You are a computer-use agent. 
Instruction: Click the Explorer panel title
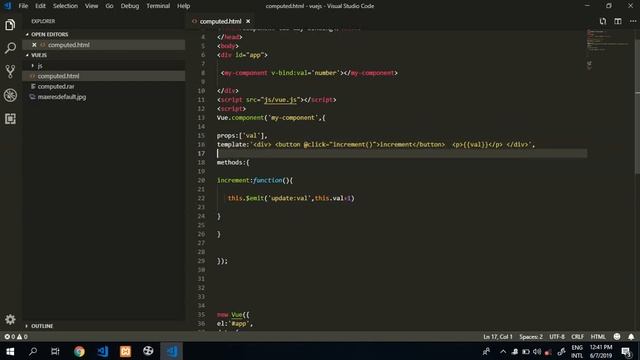coord(43,21)
